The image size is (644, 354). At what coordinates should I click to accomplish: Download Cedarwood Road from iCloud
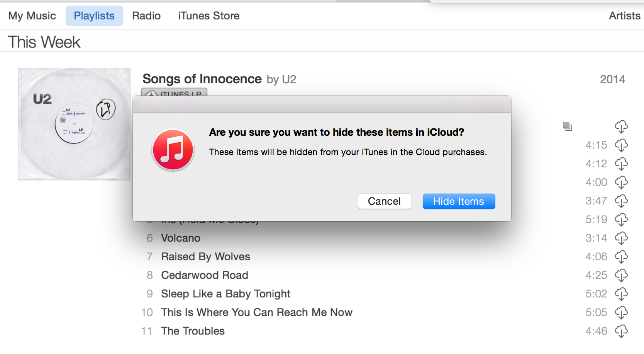621,275
